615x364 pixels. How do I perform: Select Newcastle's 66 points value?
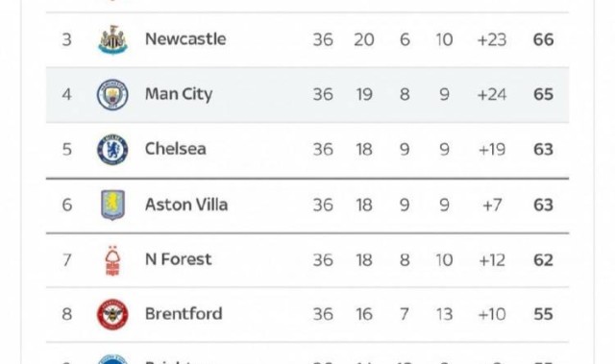[543, 39]
